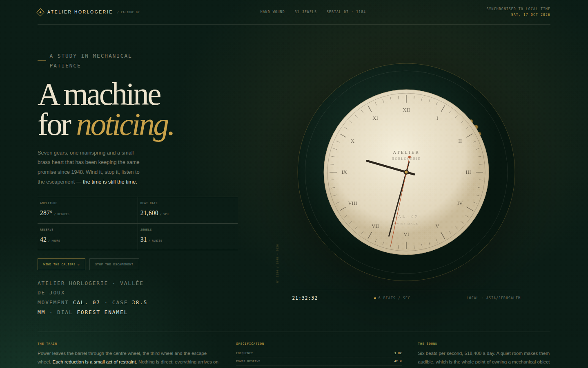Click the XII numeral on the clock dial
This screenshot has height=368, width=588.
(406, 110)
